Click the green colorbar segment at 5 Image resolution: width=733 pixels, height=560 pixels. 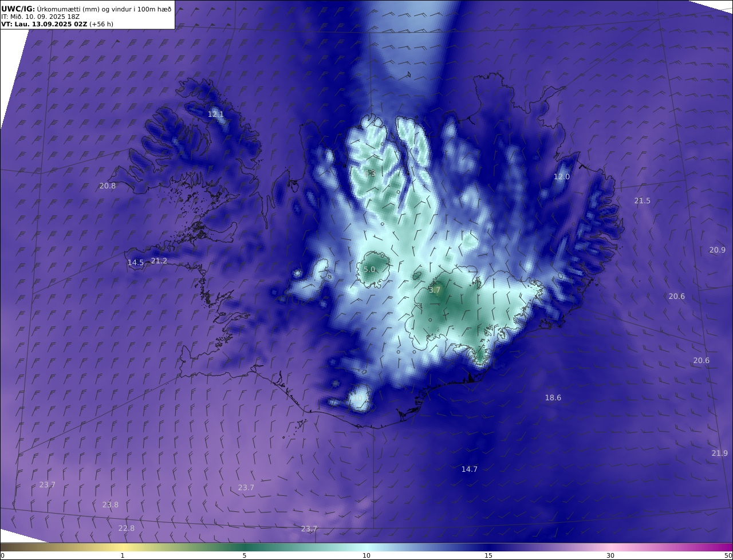245,547
